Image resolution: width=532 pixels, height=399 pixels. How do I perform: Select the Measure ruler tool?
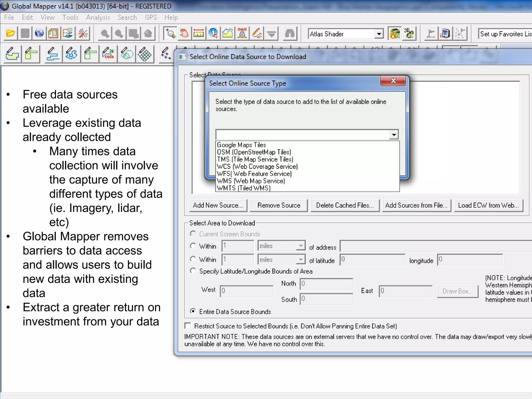pos(199,34)
